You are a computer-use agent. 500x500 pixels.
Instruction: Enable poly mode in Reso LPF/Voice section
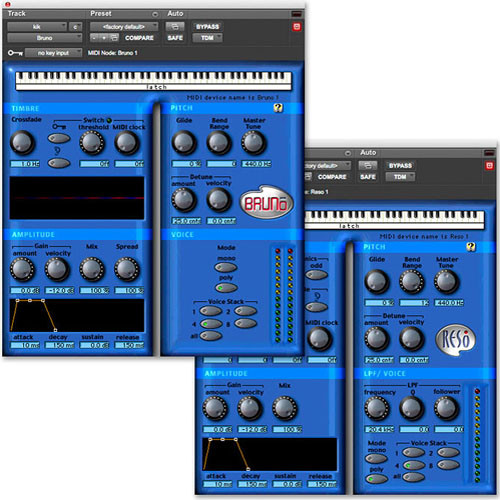pyautogui.click(x=376, y=479)
